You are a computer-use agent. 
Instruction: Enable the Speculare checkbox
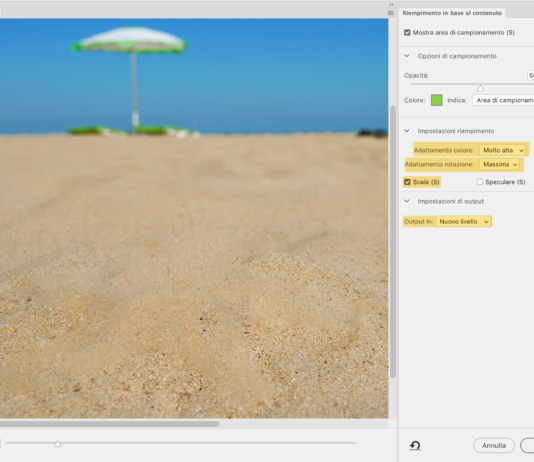[480, 182]
